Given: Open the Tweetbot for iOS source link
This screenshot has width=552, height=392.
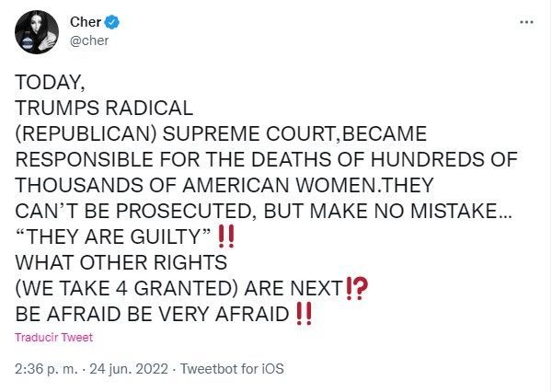Looking at the screenshot, I should (x=233, y=369).
